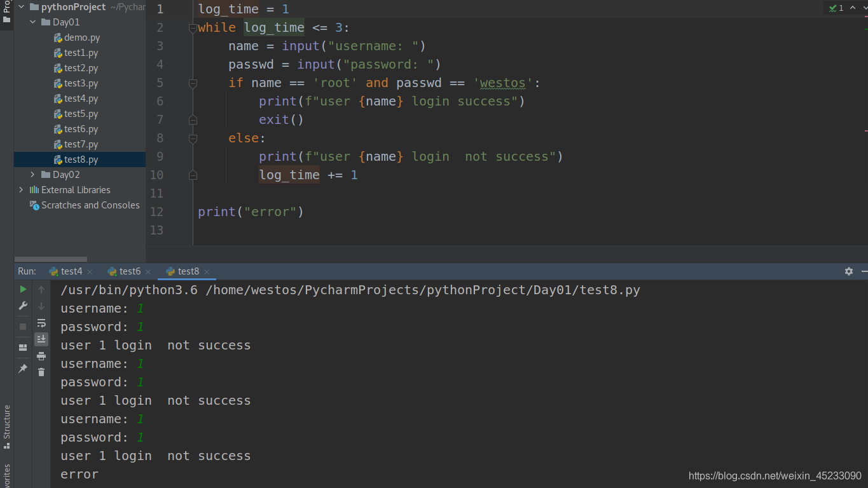Click the pythonProject folder icon

[x=34, y=7]
